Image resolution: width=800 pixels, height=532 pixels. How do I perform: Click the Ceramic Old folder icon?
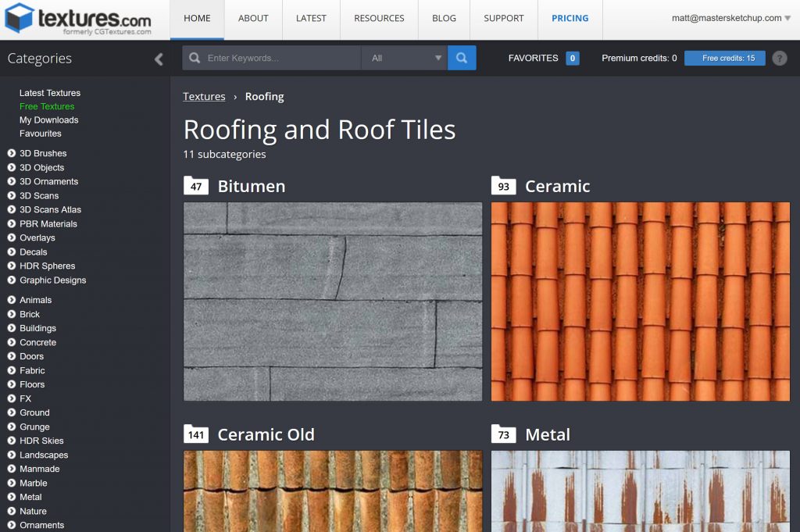[196, 434]
